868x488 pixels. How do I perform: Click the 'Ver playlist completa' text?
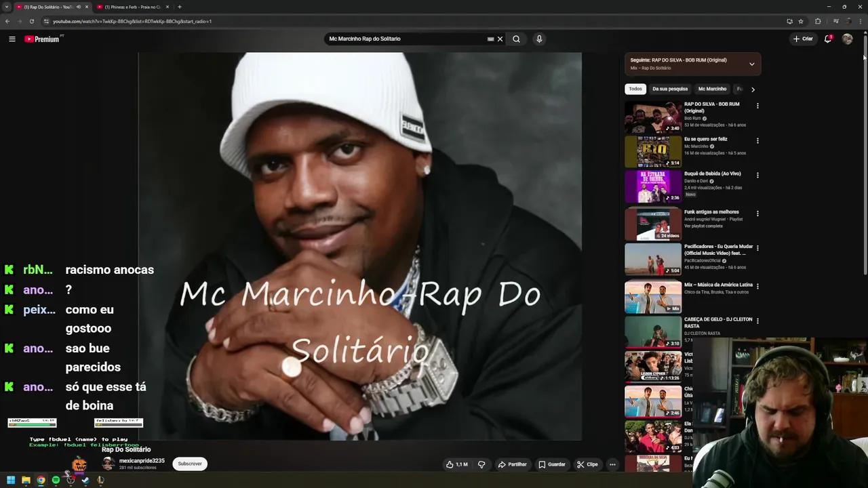click(703, 226)
